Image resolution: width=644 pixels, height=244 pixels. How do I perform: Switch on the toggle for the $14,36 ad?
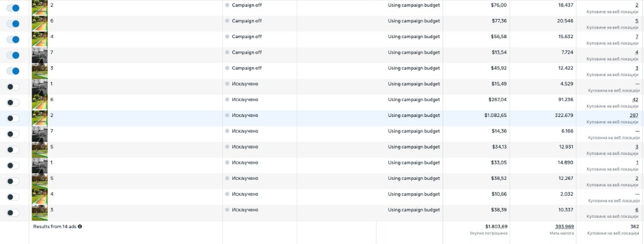coord(13,134)
